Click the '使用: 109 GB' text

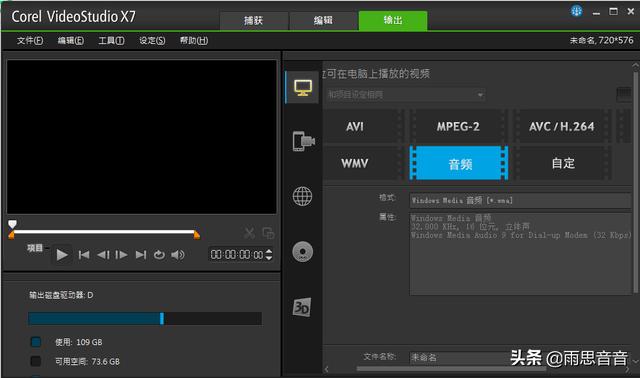(79, 342)
